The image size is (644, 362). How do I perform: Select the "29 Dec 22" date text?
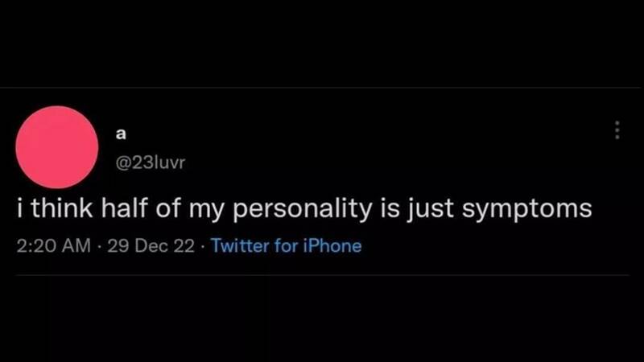click(x=150, y=245)
